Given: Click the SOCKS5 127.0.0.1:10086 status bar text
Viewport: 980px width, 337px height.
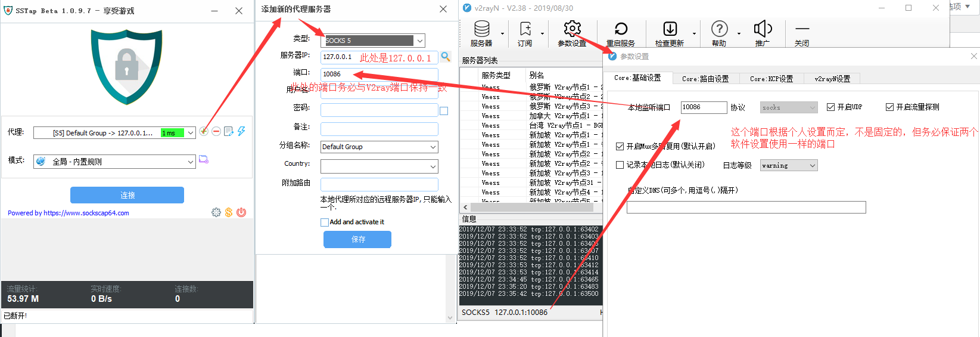Looking at the screenshot, I should [x=504, y=313].
